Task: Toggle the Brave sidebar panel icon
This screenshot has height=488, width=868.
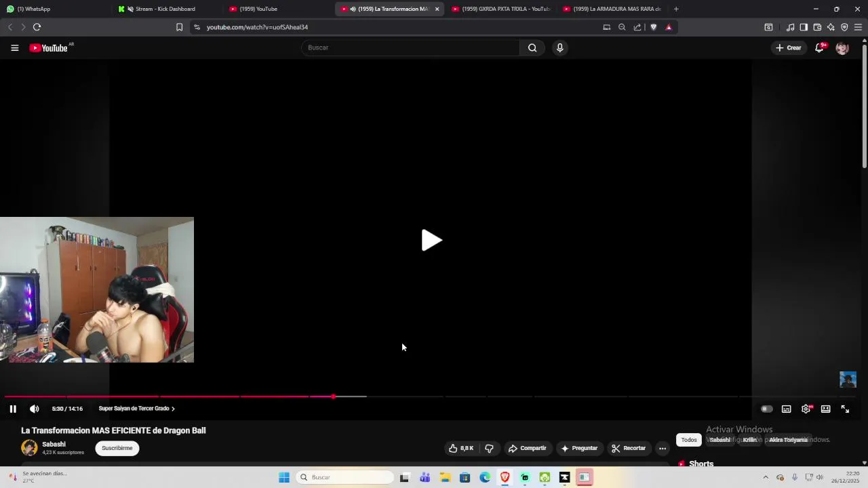Action: [x=804, y=27]
